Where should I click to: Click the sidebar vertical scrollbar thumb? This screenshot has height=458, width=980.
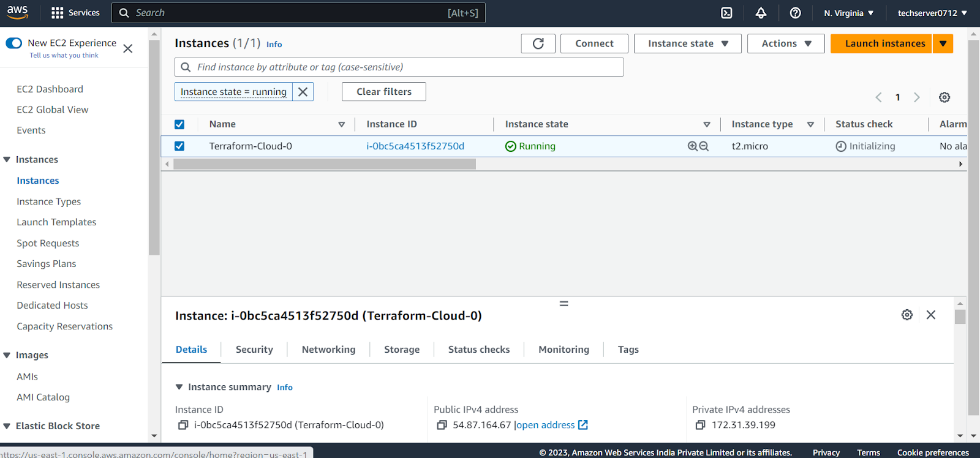pyautogui.click(x=154, y=147)
